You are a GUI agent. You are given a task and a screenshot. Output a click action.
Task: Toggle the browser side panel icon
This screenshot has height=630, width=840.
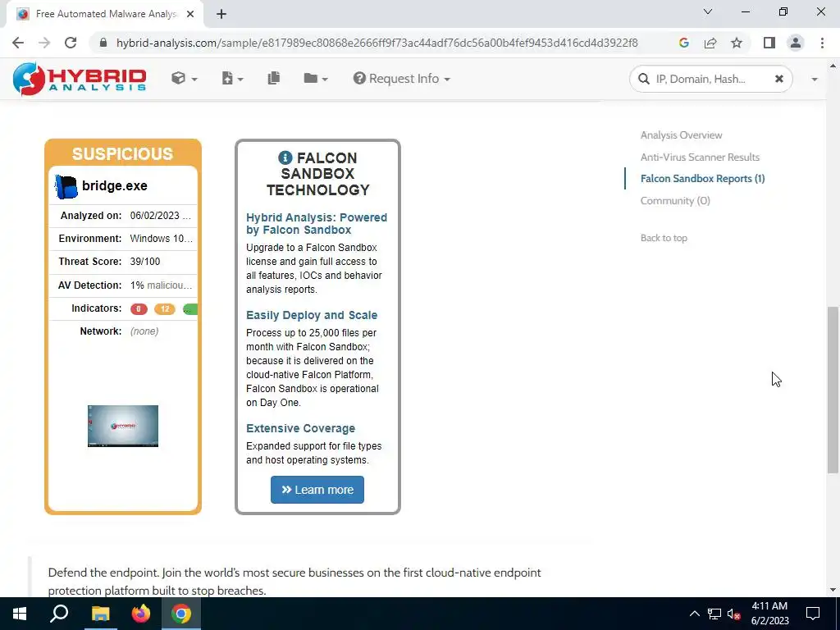pyautogui.click(x=769, y=43)
